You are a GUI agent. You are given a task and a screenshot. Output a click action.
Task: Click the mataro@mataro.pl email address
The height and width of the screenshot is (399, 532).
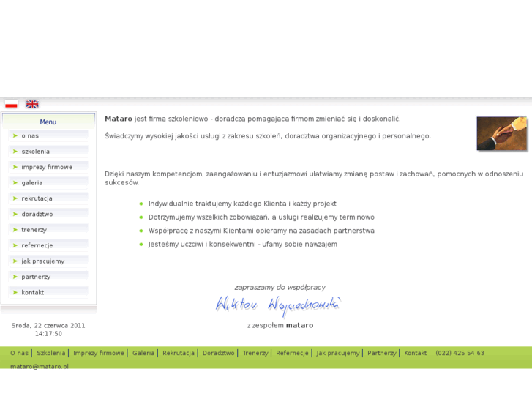point(40,366)
